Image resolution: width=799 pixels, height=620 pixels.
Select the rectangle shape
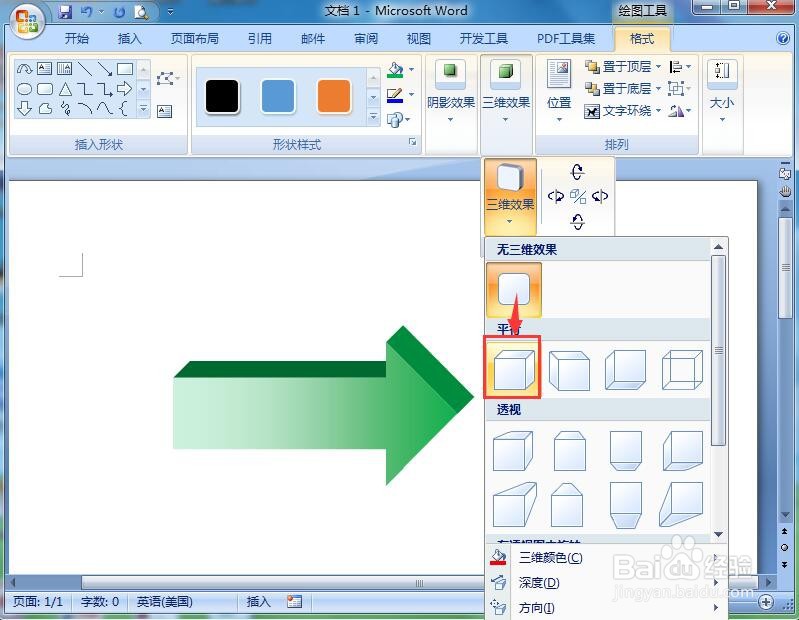pyautogui.click(x=125, y=68)
